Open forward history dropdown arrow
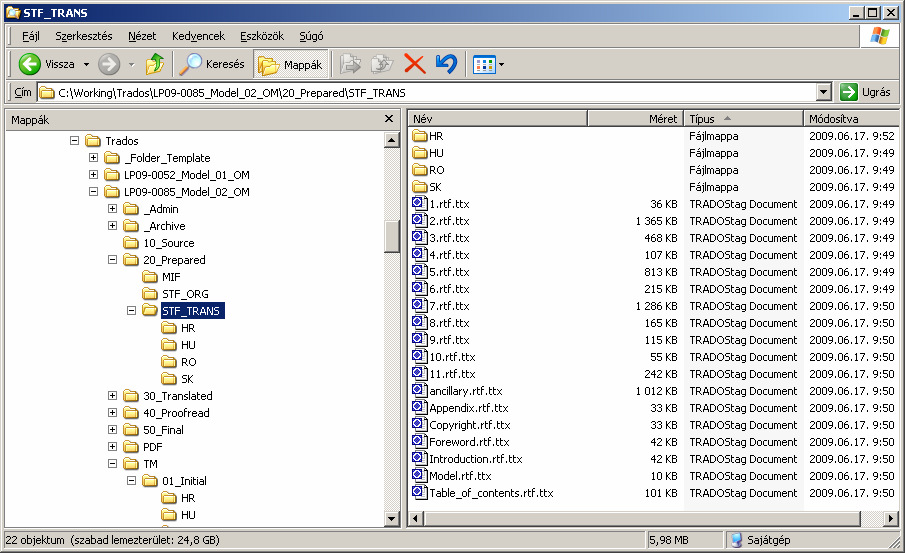Image resolution: width=905 pixels, height=553 pixels. point(131,65)
